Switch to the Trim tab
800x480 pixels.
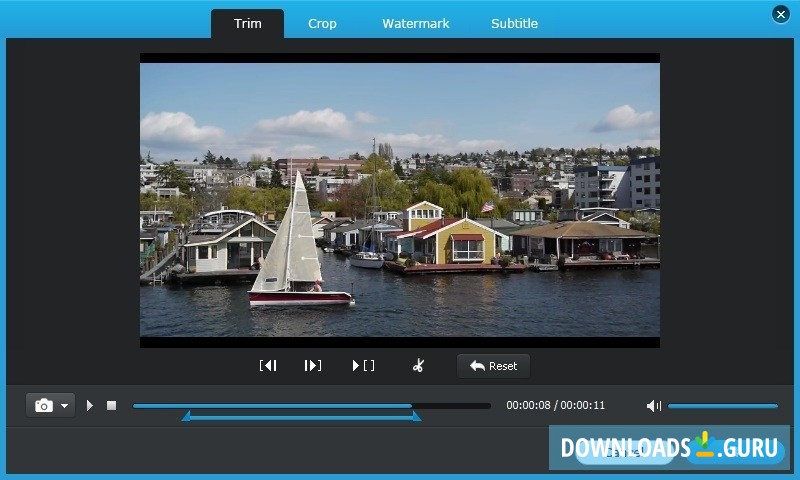(x=247, y=23)
